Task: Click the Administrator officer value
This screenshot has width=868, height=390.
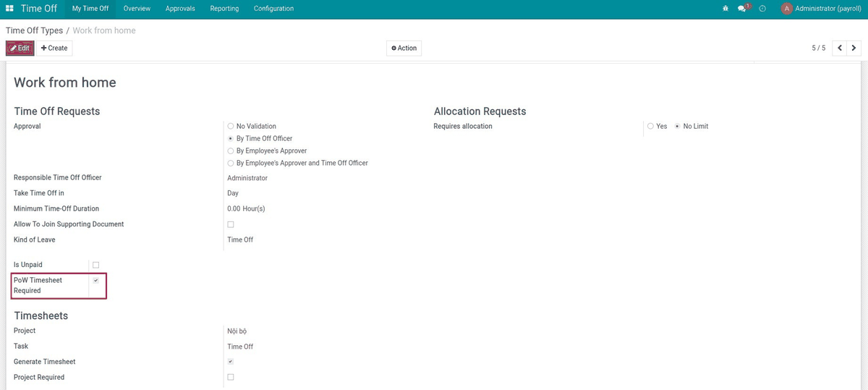Action: tap(247, 178)
